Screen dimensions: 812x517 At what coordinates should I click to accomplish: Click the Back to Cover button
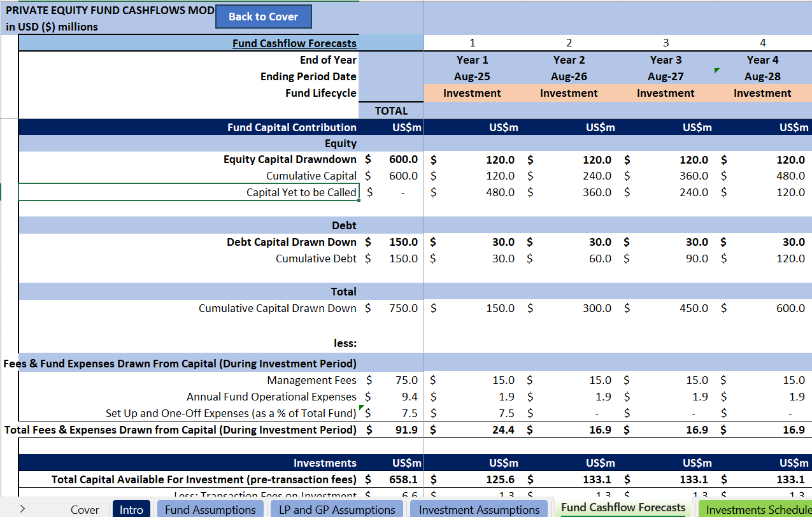pos(264,17)
